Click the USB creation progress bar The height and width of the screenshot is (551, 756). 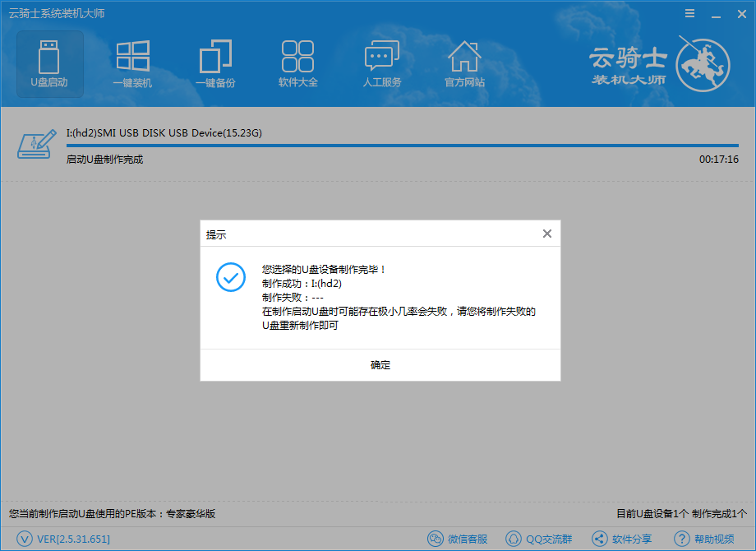click(402, 146)
